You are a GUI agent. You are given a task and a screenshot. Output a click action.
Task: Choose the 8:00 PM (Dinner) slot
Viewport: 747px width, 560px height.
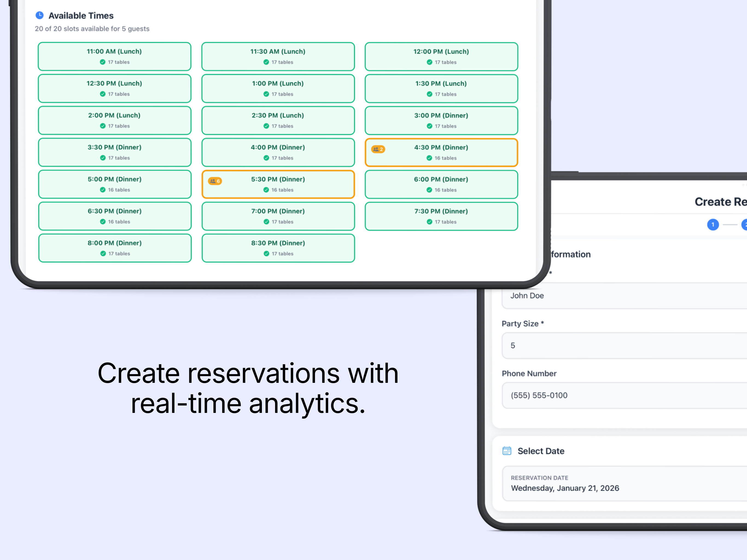point(115,248)
